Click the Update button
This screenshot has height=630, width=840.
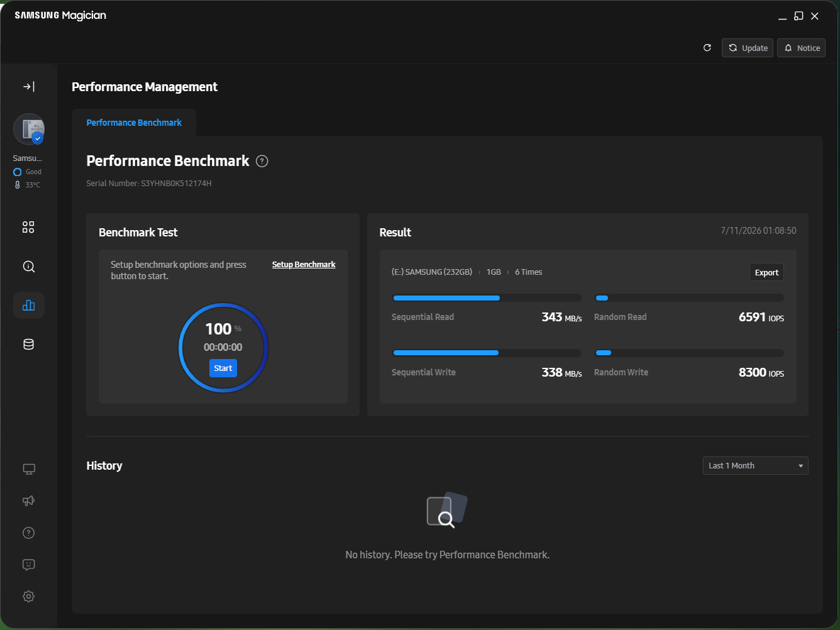(x=748, y=48)
